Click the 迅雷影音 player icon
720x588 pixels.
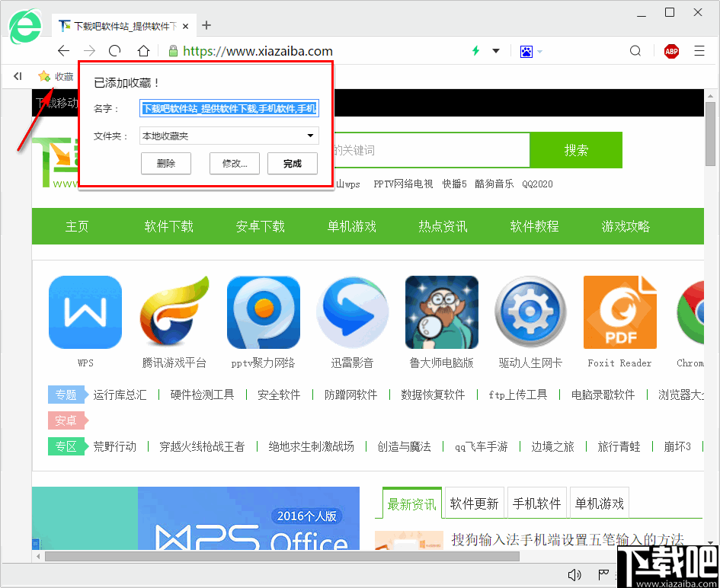(x=352, y=312)
